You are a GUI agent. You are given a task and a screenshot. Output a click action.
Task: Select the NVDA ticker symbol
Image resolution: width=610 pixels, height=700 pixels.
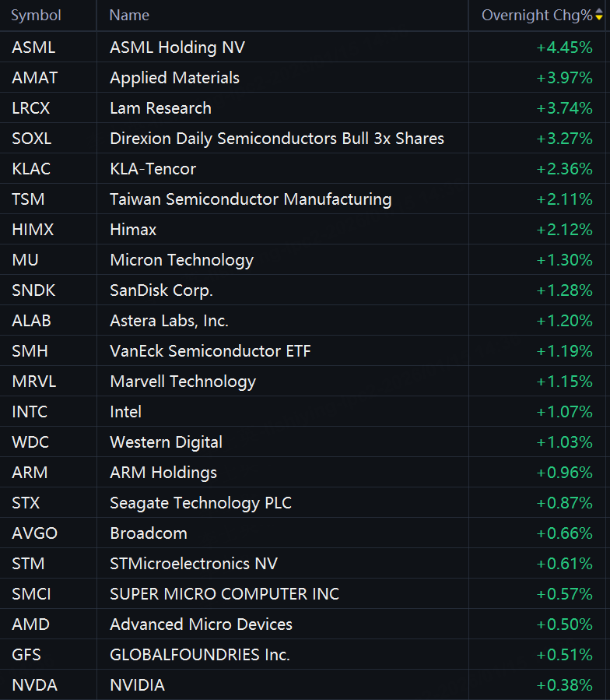click(34, 685)
